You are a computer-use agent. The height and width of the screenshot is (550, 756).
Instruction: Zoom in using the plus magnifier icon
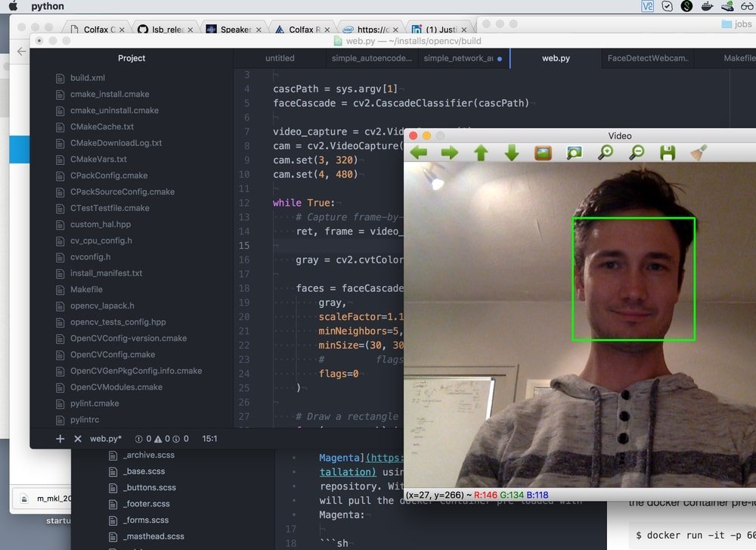[606, 153]
